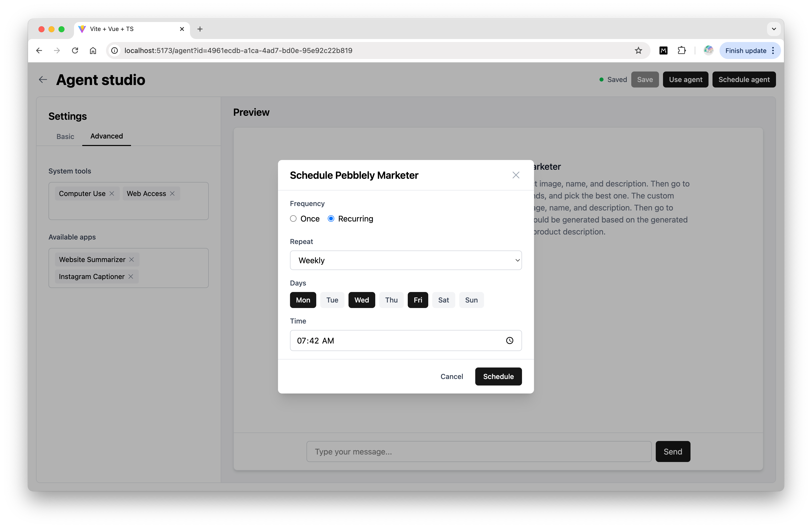Viewport: 812px width, 528px height.
Task: Remove the Website Summarizer app tag
Action: (x=131, y=259)
